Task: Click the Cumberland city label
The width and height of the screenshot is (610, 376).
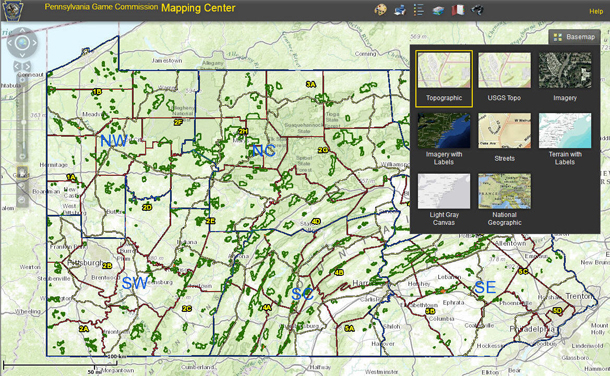Action: pyautogui.click(x=198, y=367)
